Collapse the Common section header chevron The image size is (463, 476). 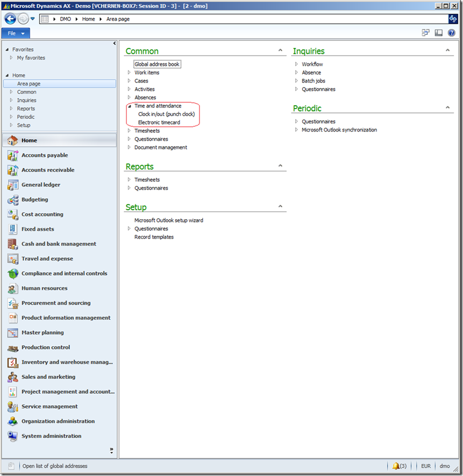point(280,51)
